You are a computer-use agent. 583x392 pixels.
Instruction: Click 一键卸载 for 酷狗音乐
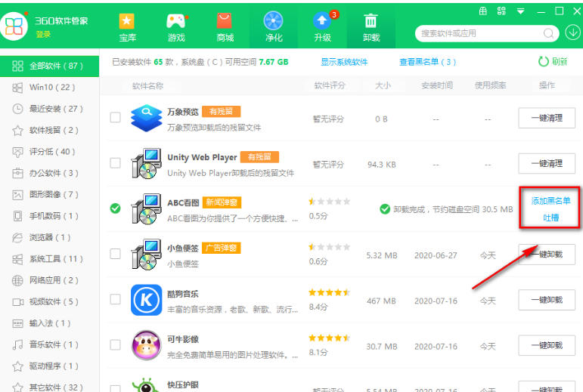[x=547, y=300]
